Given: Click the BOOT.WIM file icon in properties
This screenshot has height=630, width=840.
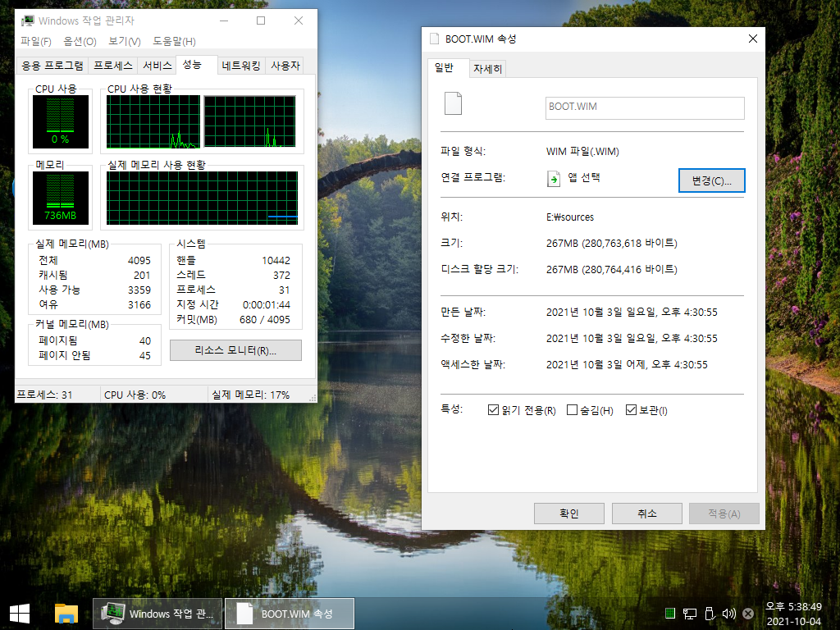Looking at the screenshot, I should click(x=453, y=103).
